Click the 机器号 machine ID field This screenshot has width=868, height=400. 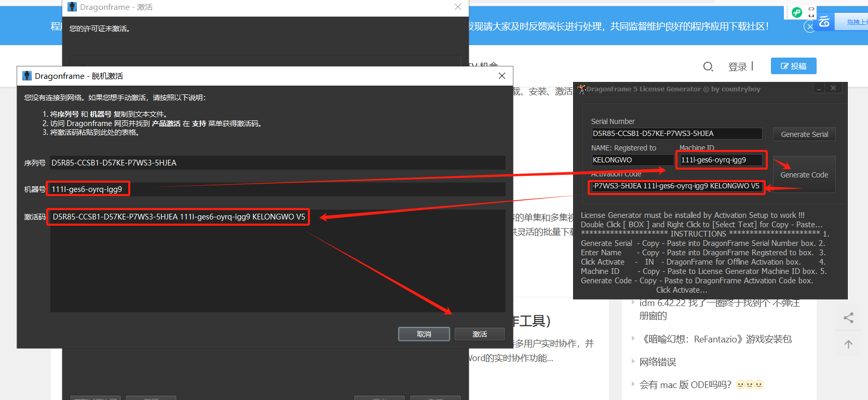point(278,189)
